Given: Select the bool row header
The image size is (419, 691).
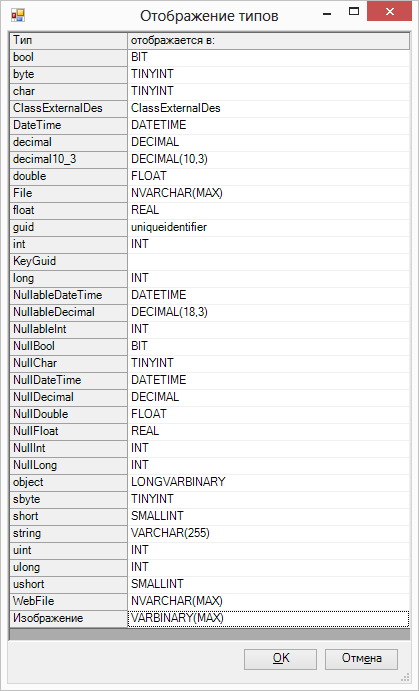Looking at the screenshot, I should (68, 57).
